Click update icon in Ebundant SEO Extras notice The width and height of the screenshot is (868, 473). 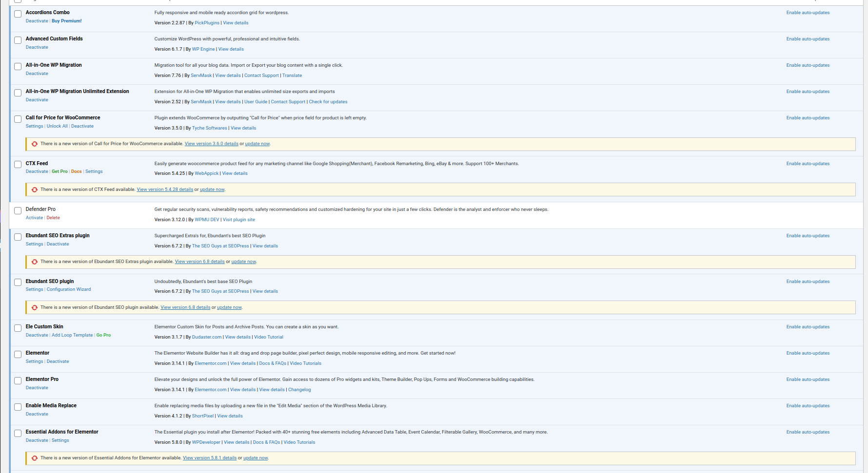pos(35,262)
